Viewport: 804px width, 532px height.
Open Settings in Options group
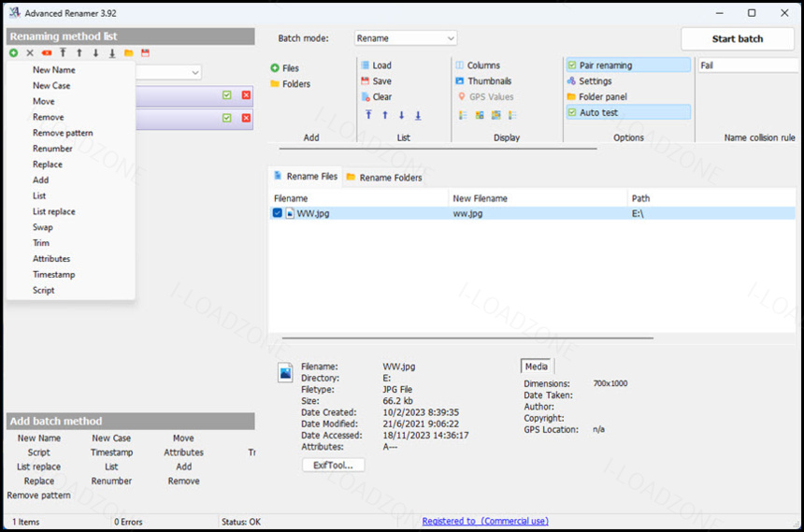coord(590,81)
